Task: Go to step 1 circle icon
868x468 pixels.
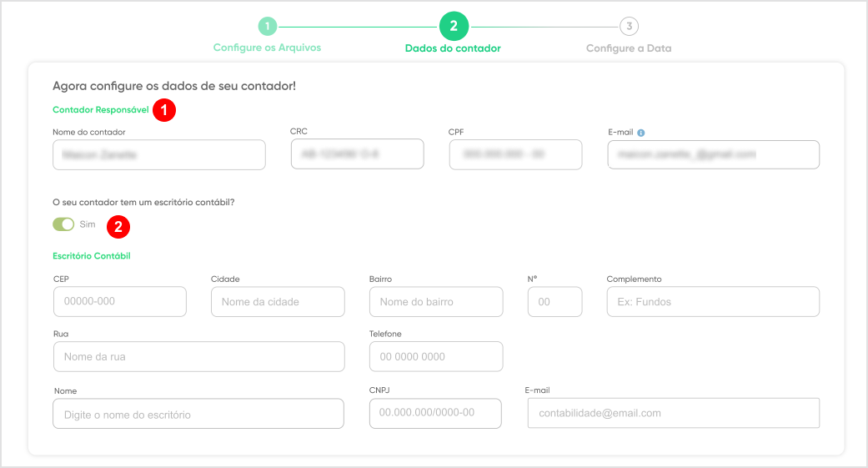Action: tap(268, 26)
